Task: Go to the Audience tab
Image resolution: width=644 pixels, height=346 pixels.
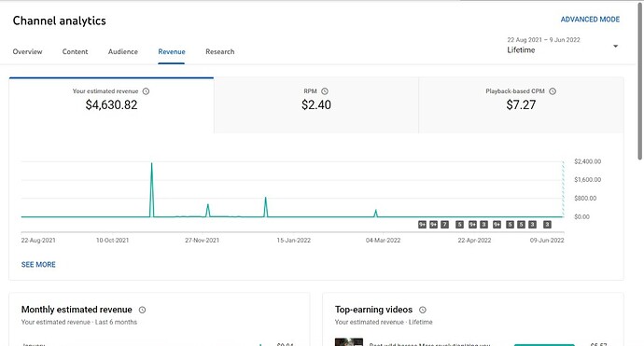Action: pos(123,51)
